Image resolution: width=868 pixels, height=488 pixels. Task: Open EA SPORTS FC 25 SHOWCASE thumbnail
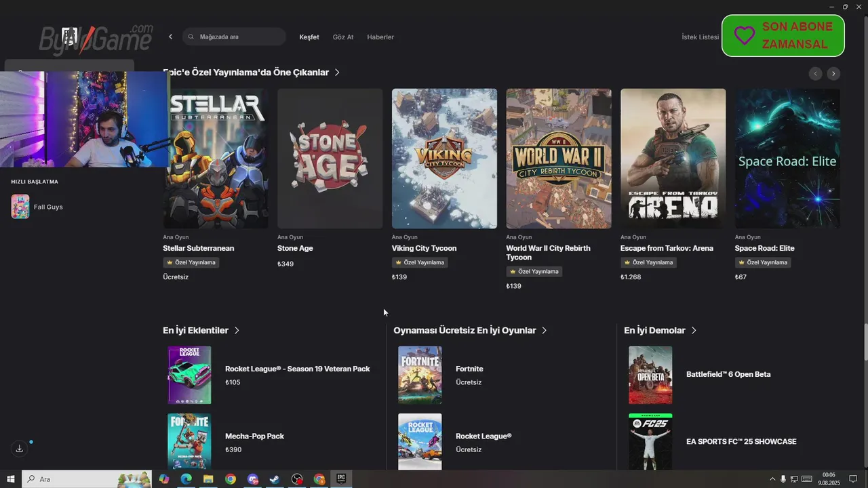(x=650, y=441)
